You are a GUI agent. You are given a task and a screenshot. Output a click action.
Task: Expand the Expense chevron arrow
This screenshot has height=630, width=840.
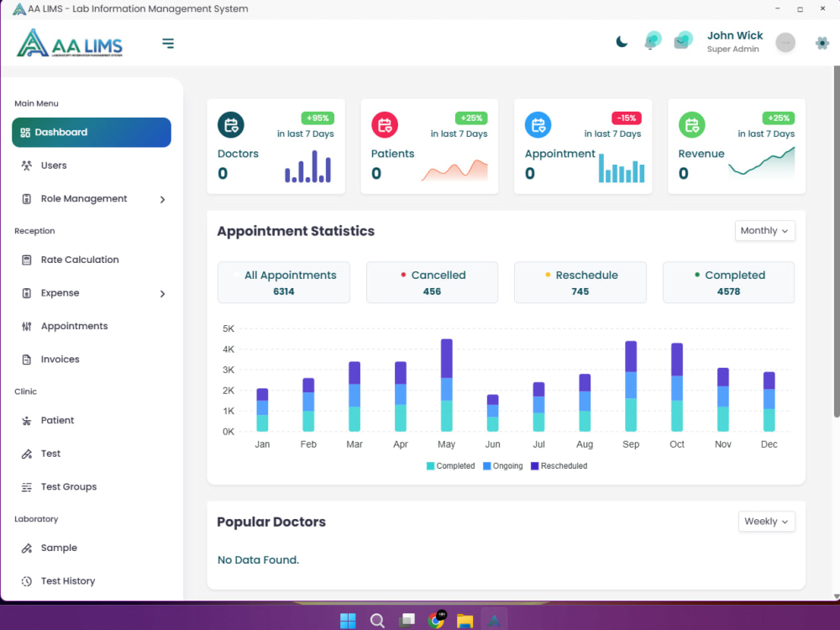click(162, 293)
